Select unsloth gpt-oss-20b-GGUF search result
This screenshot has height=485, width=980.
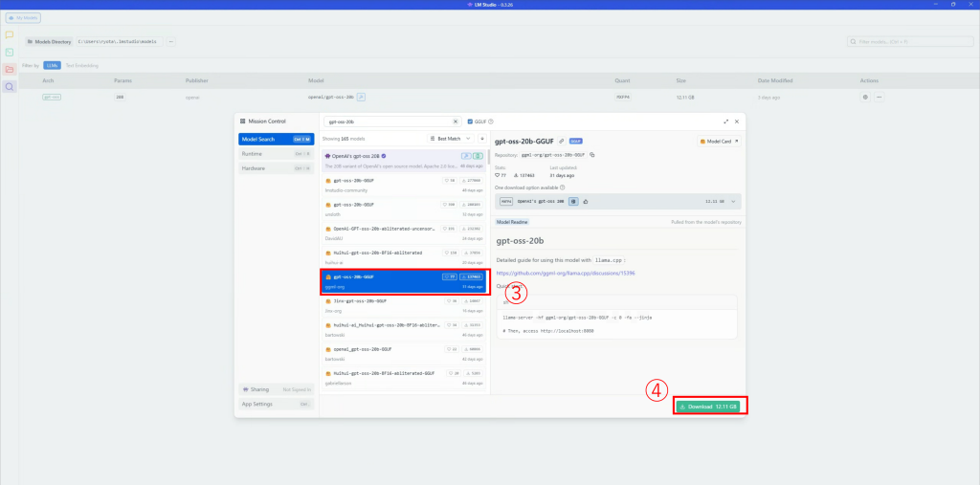[403, 209]
